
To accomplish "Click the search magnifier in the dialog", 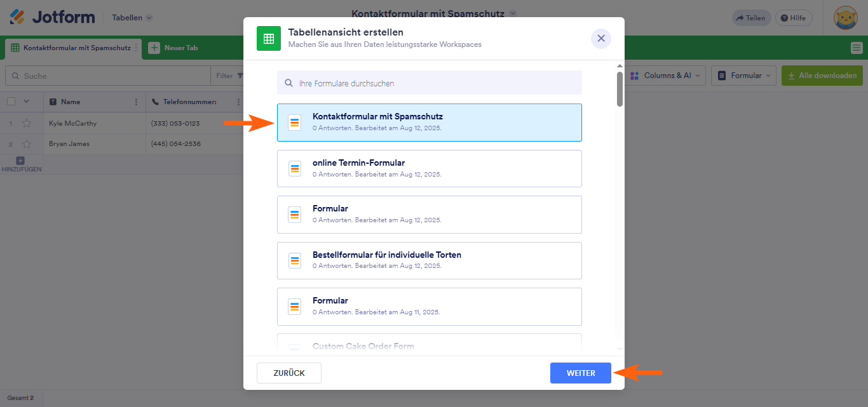I will [288, 83].
